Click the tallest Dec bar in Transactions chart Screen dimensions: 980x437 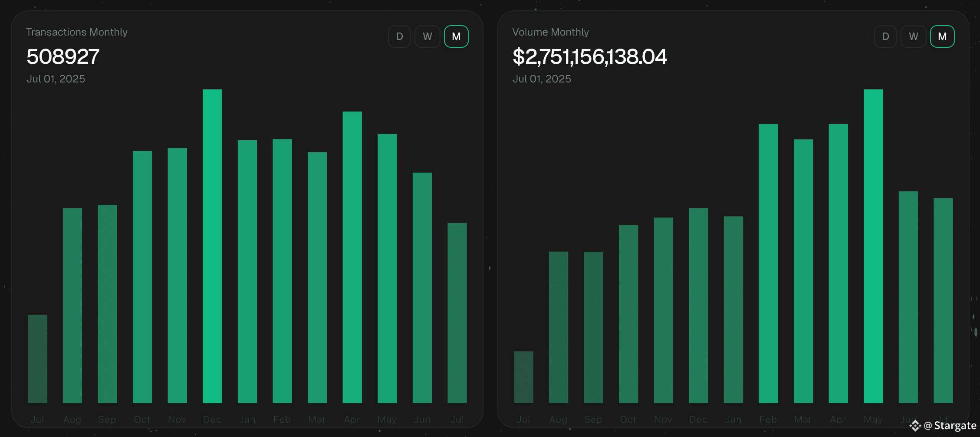click(212, 246)
